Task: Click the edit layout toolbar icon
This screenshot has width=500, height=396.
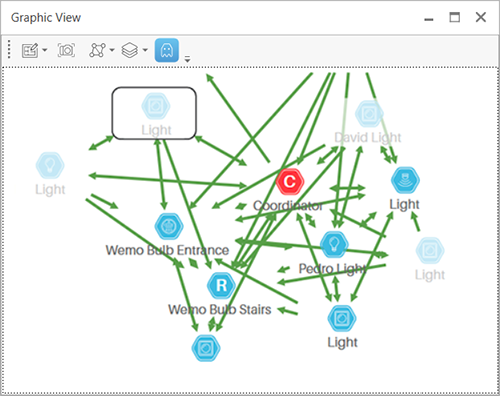Action: pyautogui.click(x=30, y=51)
